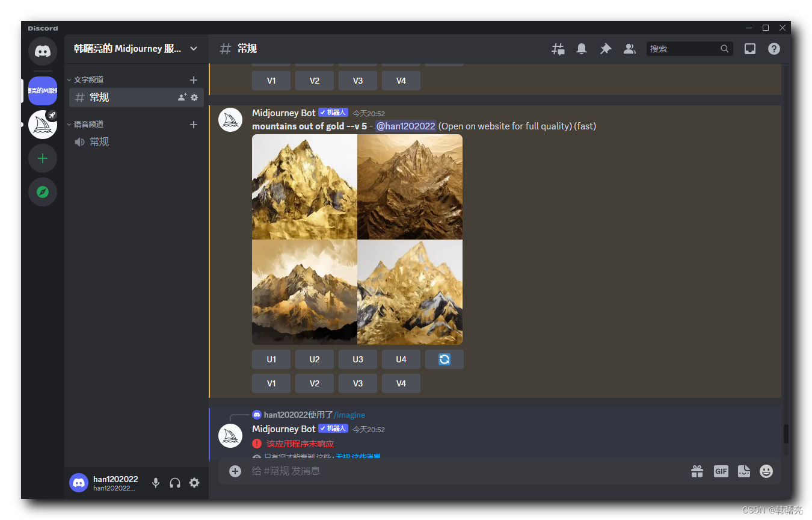Click the chat scrollbar thumb
The width and height of the screenshot is (812, 520).
tap(786, 434)
